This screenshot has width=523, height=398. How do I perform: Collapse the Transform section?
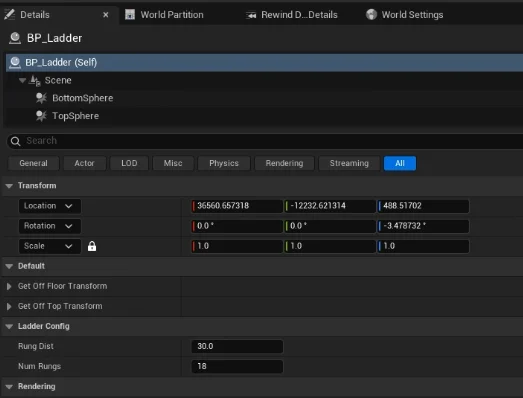pos(9,186)
